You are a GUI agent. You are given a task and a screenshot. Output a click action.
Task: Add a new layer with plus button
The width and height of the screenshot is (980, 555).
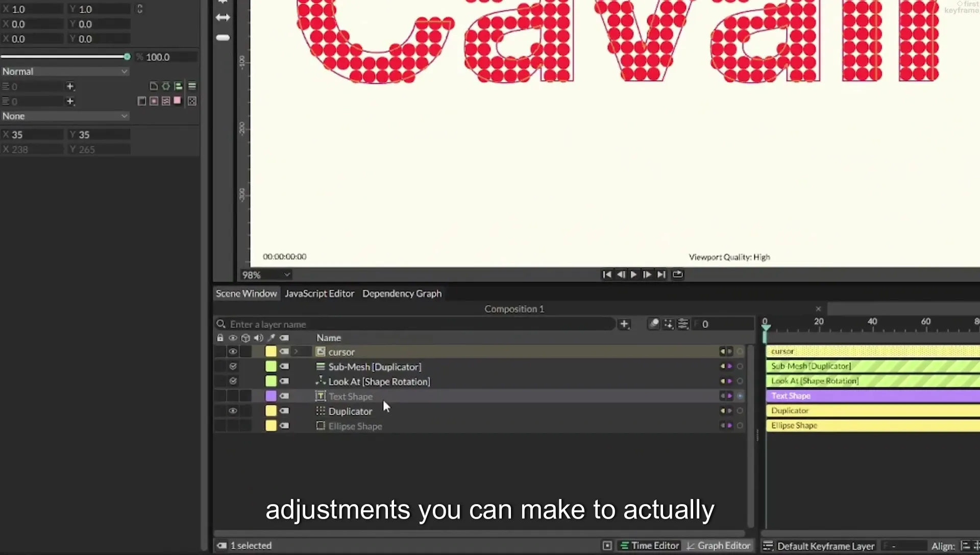click(624, 324)
